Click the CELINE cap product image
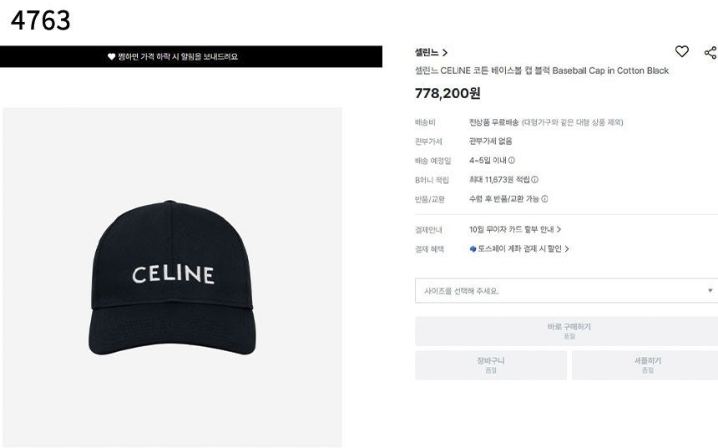 tap(171, 275)
